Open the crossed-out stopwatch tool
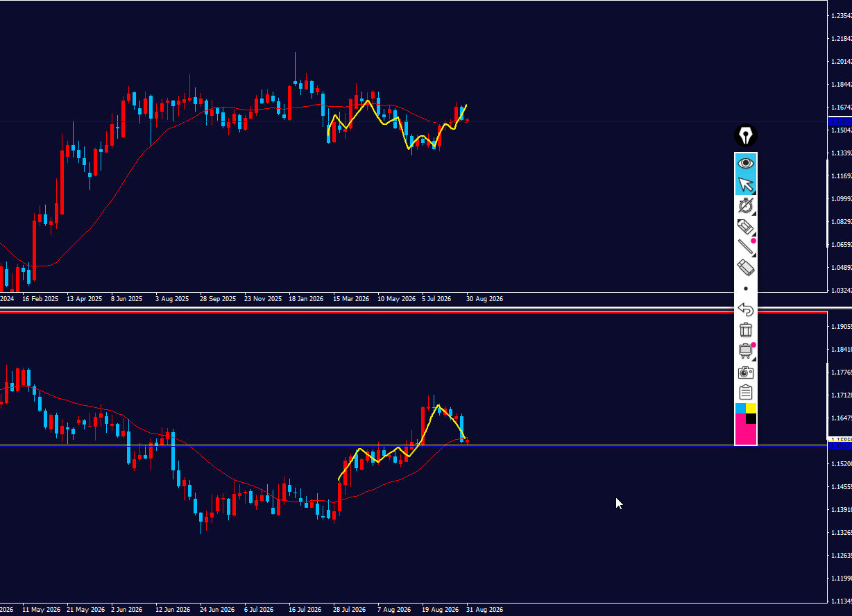 [x=746, y=205]
